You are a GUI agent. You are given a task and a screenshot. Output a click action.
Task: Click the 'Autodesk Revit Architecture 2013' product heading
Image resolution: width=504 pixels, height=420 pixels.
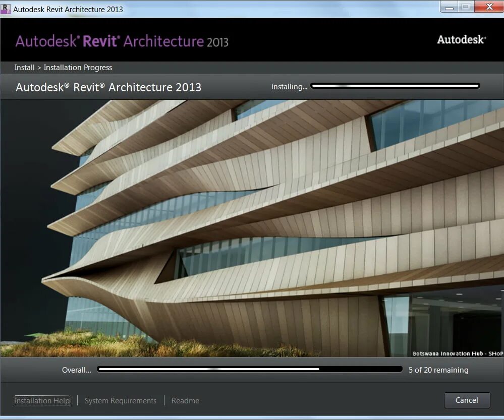point(108,87)
